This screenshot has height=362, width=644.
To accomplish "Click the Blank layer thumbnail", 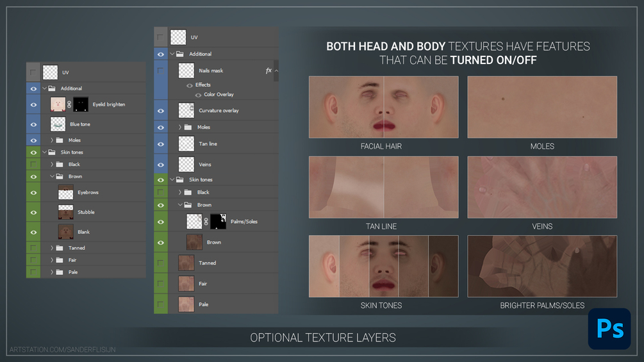I will point(66,232).
